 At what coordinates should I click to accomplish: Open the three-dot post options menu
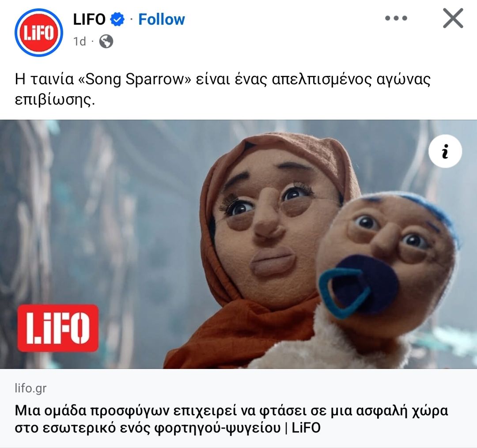click(396, 18)
